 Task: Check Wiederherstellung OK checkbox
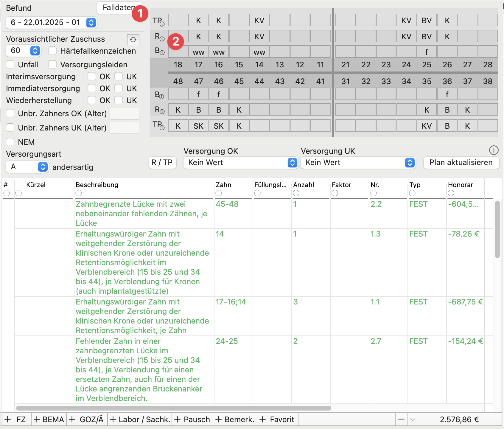click(92, 100)
